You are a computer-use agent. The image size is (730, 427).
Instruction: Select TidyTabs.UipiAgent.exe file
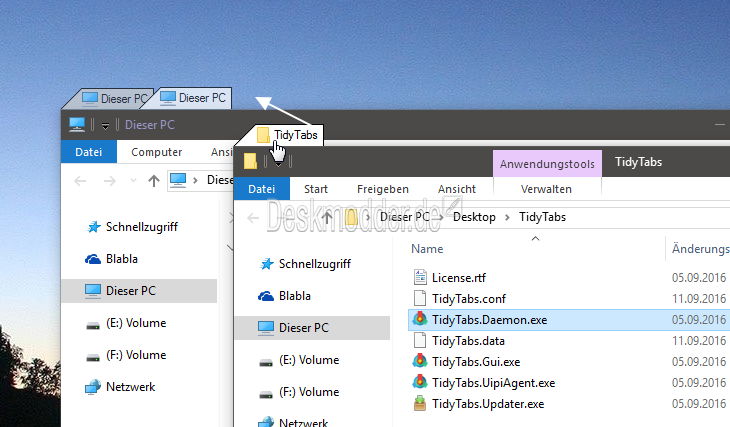(x=493, y=383)
